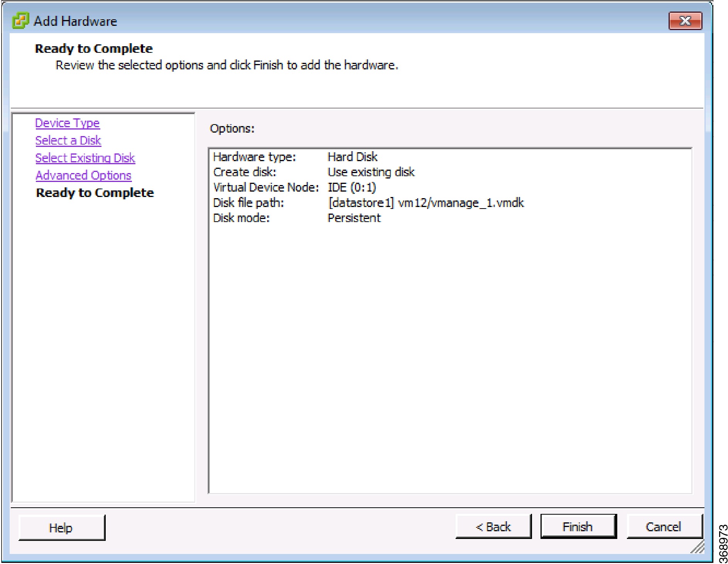
Task: Close the Add Hardware dialog
Action: click(686, 21)
